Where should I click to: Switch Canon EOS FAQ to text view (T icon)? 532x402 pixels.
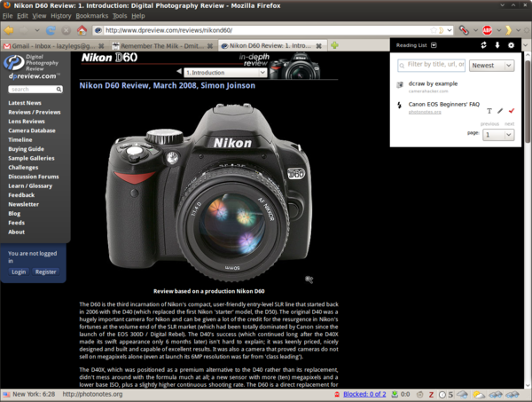pyautogui.click(x=489, y=111)
